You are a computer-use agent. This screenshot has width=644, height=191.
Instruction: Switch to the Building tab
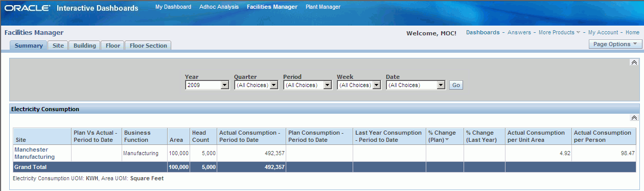pos(85,46)
